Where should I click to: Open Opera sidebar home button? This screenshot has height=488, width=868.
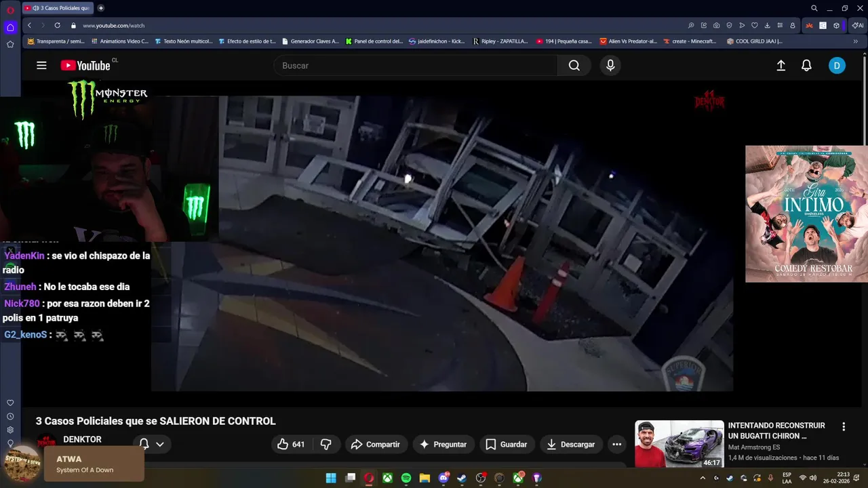[x=10, y=28]
